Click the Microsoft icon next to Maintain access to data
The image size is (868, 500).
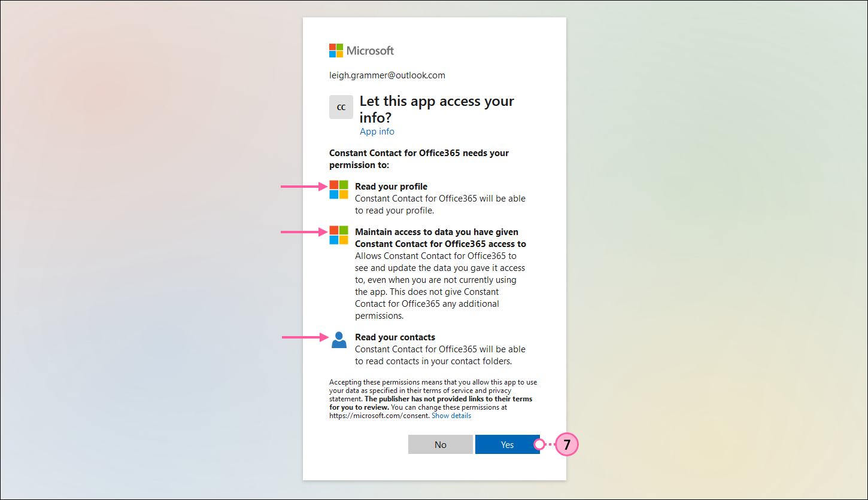pos(339,235)
